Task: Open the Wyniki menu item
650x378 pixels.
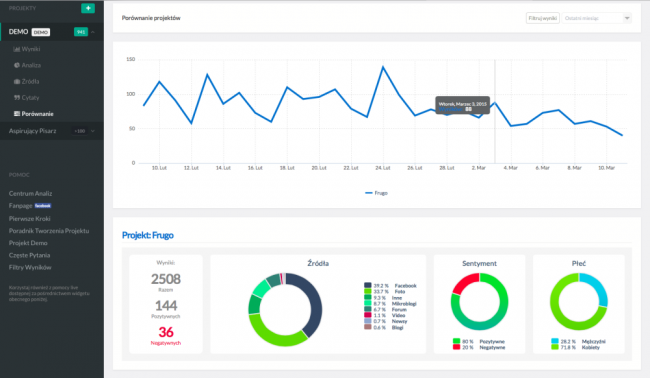Action: (x=31, y=49)
